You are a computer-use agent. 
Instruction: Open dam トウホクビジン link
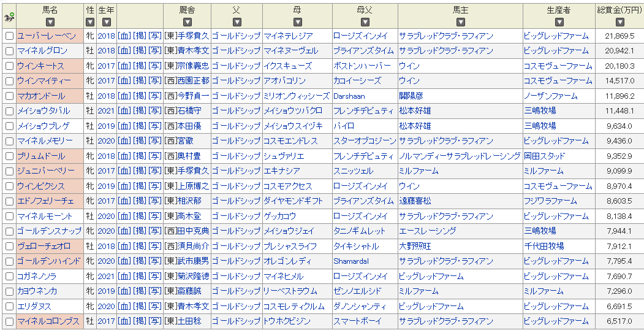[x=287, y=321]
